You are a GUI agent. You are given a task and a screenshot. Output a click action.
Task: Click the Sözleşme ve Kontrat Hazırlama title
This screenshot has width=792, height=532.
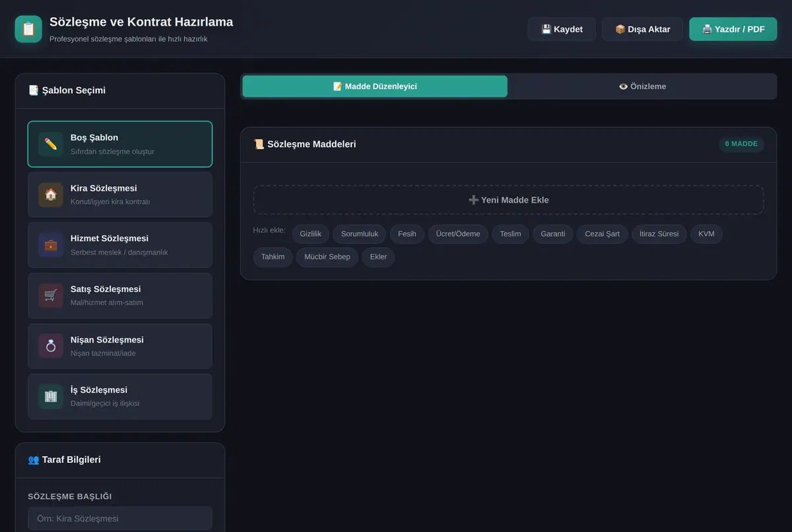(141, 22)
